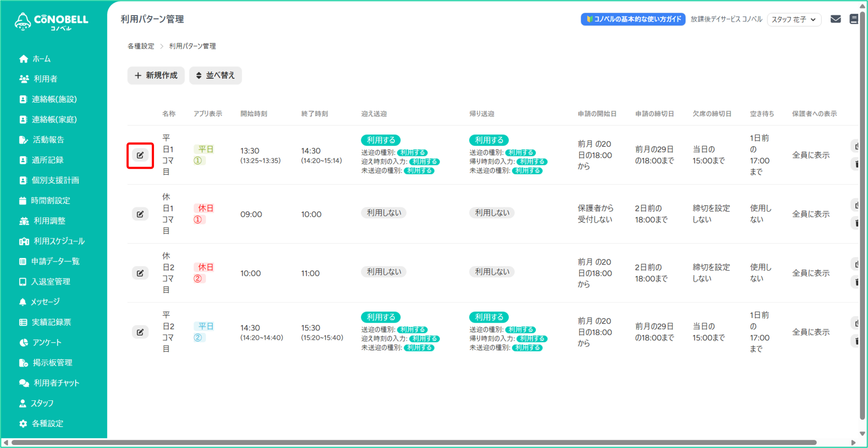
Task: Open 利用者チャット from the sidebar
Action: click(56, 383)
